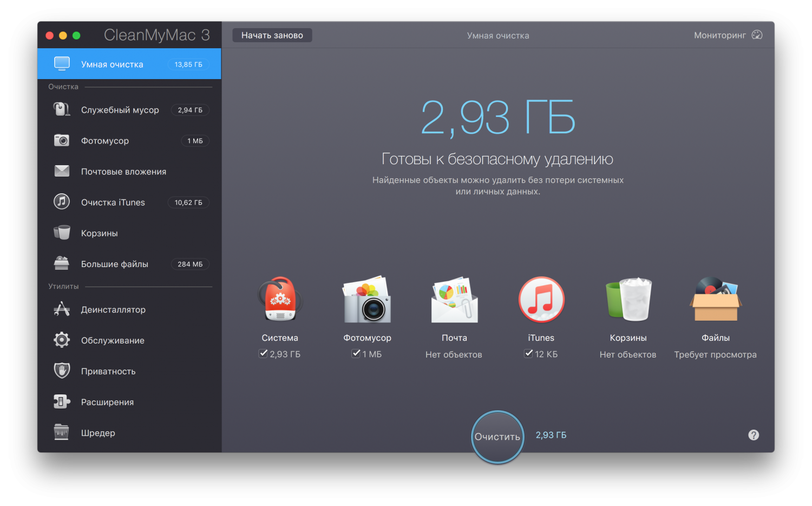812x506 pixels.
Task: Click the puzzle icon beside Расширения
Action: pos(62,401)
